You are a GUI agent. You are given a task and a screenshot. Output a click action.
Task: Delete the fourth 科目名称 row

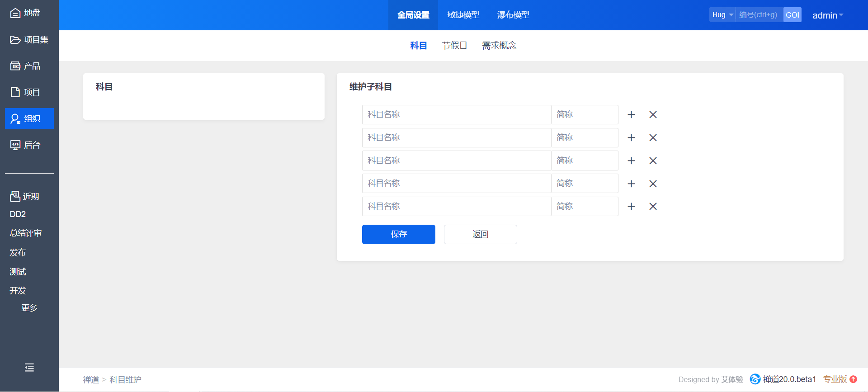[653, 184]
